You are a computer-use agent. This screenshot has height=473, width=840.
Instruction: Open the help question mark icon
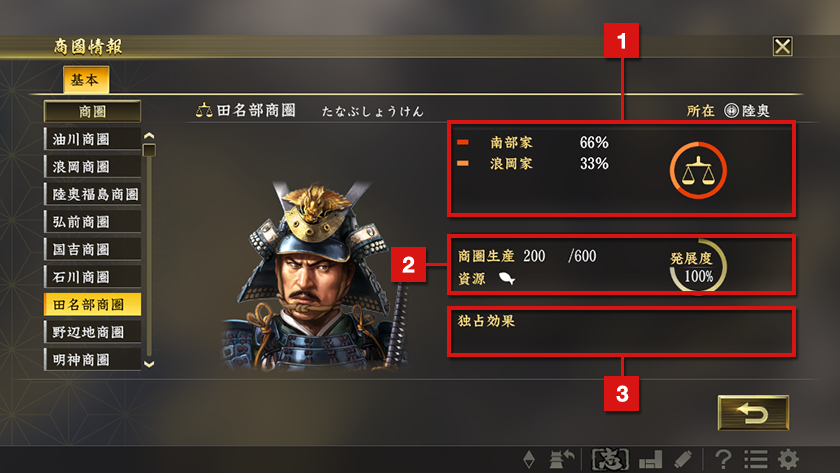coord(723,459)
